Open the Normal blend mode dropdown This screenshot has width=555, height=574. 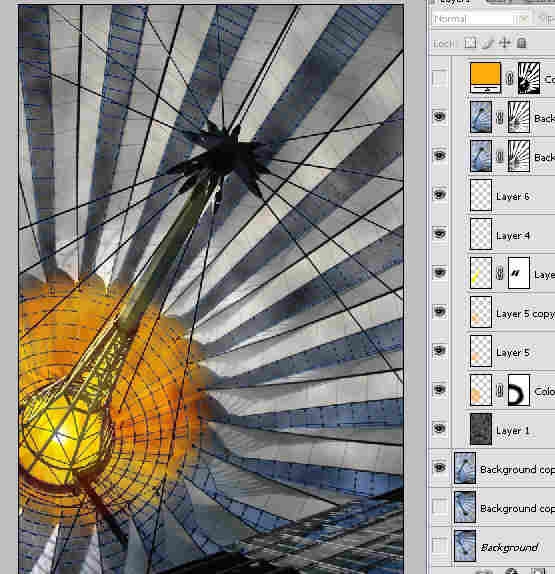point(481,19)
